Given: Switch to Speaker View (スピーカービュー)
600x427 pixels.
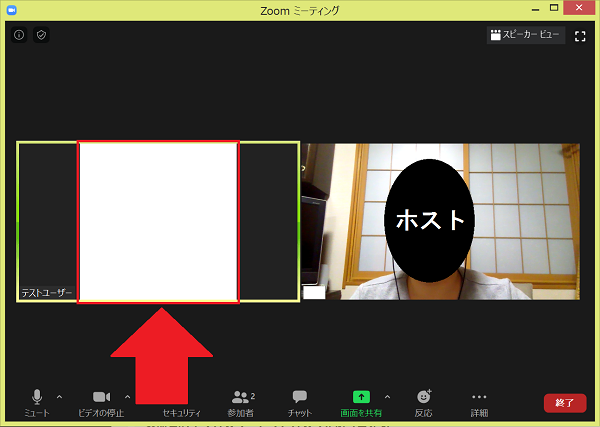Looking at the screenshot, I should click(525, 35).
